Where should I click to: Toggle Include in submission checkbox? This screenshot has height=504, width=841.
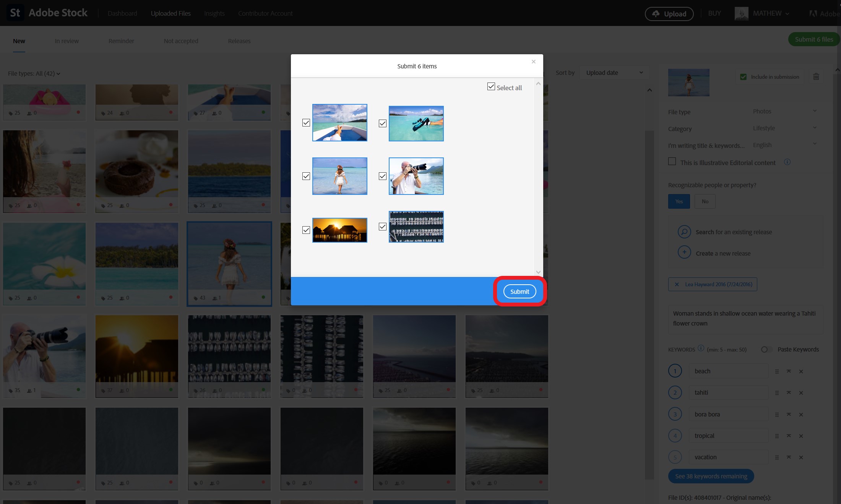point(743,77)
